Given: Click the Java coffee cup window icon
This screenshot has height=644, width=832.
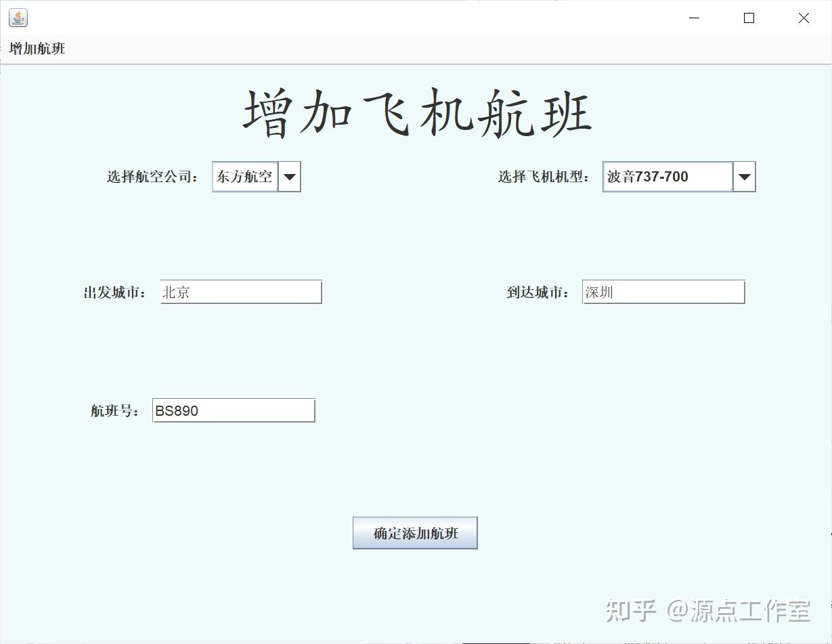Looking at the screenshot, I should point(18,18).
